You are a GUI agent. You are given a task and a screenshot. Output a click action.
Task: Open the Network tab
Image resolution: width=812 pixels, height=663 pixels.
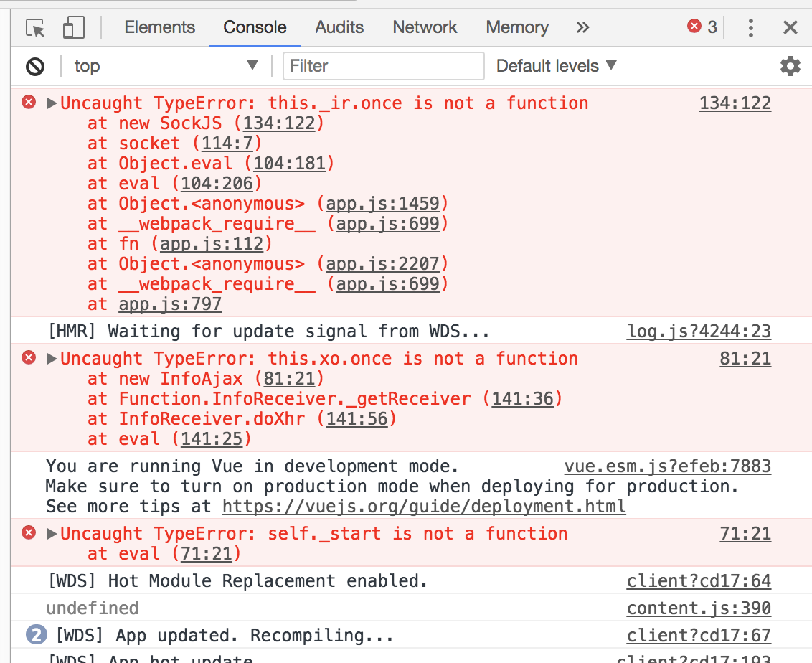425,27
